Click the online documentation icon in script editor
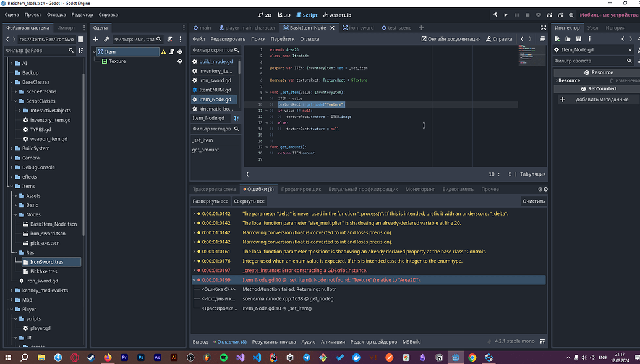This screenshot has height=364, width=640. pos(425,38)
